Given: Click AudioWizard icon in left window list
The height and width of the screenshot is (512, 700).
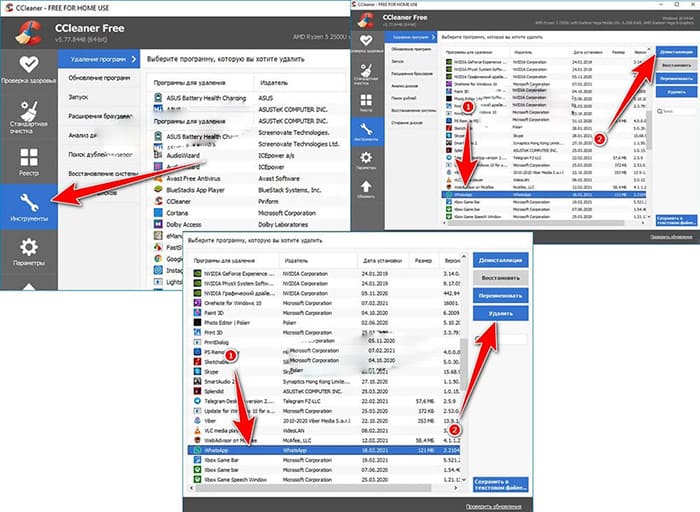Looking at the screenshot, I should 158,155.
